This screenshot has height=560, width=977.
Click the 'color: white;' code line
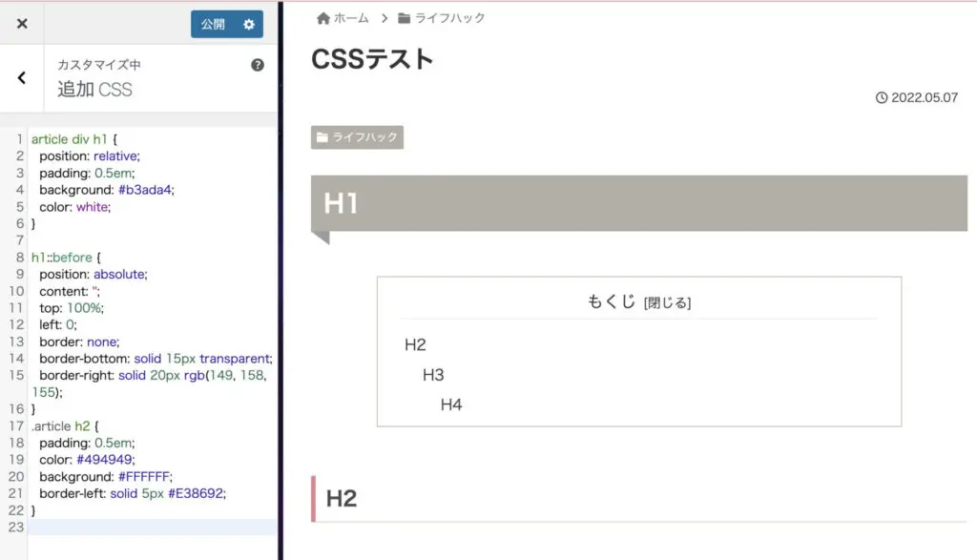tap(74, 207)
